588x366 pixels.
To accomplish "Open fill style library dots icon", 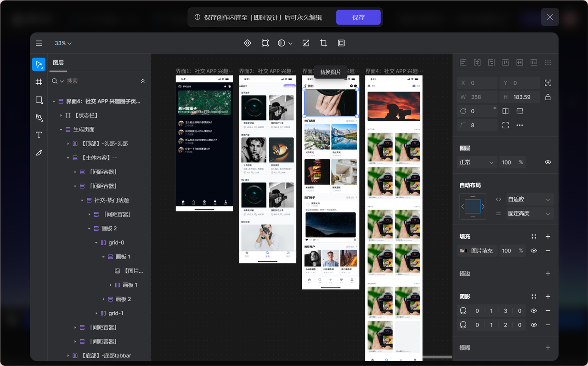I will 534,236.
